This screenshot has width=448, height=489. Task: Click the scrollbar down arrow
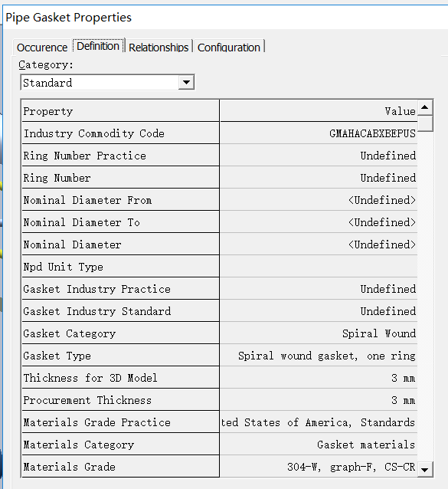pyautogui.click(x=425, y=469)
